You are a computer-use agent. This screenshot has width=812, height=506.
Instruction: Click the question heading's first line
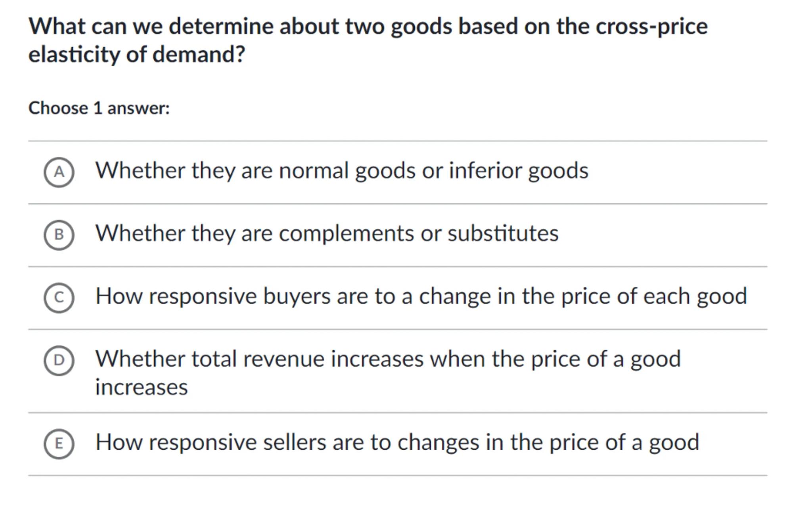tap(368, 27)
